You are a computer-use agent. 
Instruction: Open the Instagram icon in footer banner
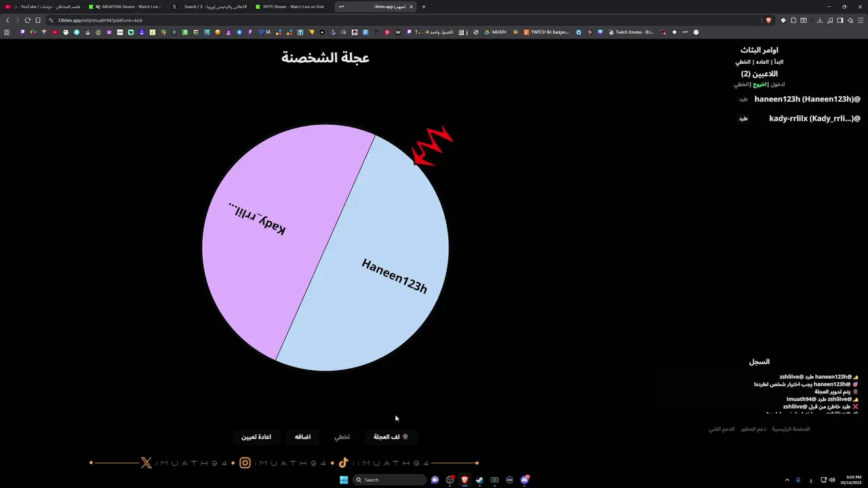coord(245,463)
